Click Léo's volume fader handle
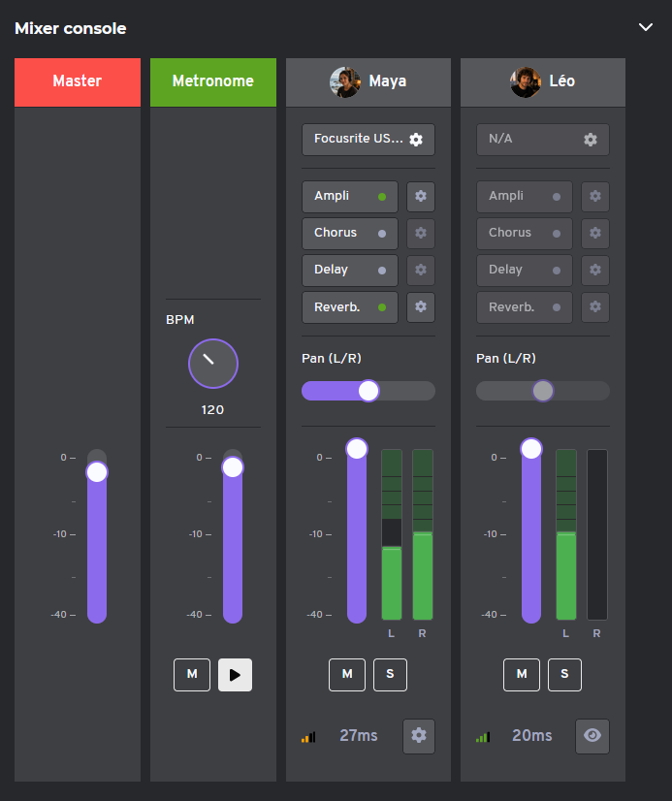 click(x=531, y=449)
